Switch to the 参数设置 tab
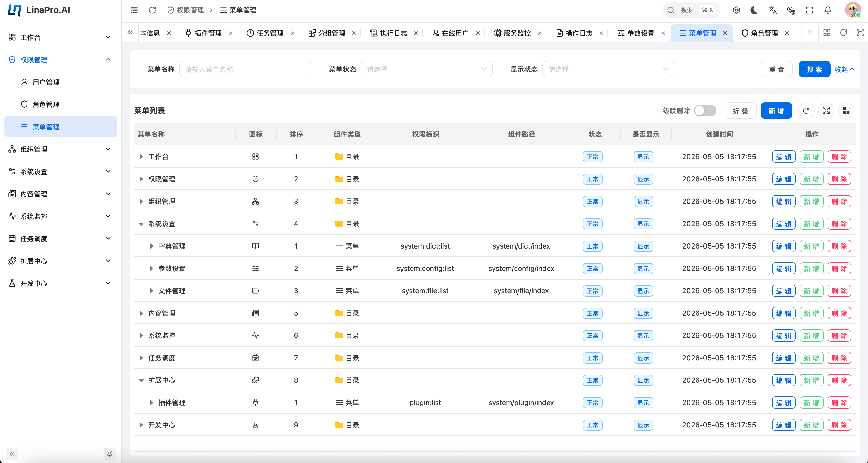Image resolution: width=868 pixels, height=463 pixels. pyautogui.click(x=636, y=33)
